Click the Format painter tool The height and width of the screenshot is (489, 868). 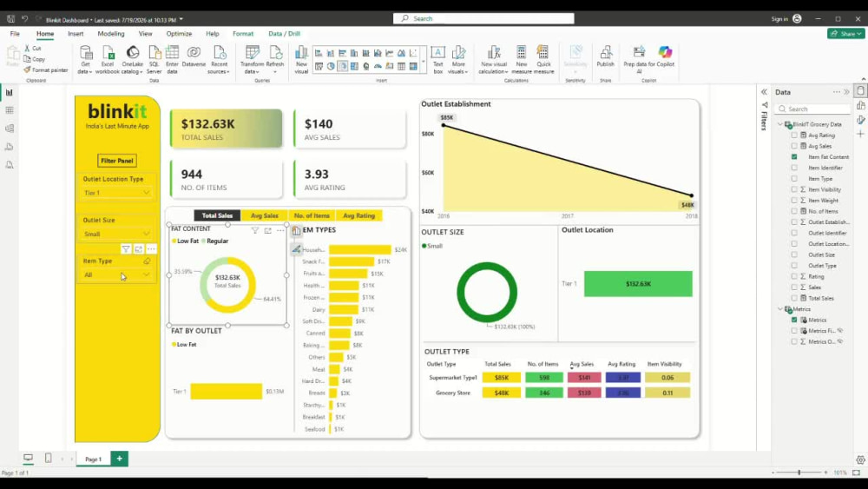46,70
